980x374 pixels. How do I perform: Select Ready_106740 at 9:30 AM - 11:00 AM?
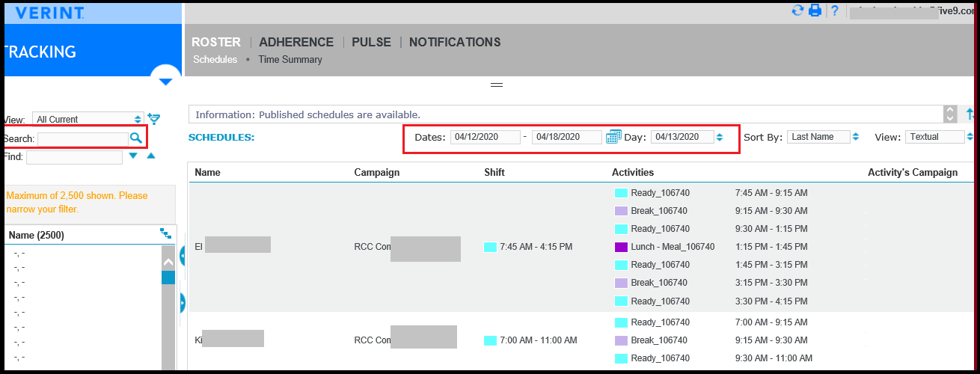[x=660, y=358]
